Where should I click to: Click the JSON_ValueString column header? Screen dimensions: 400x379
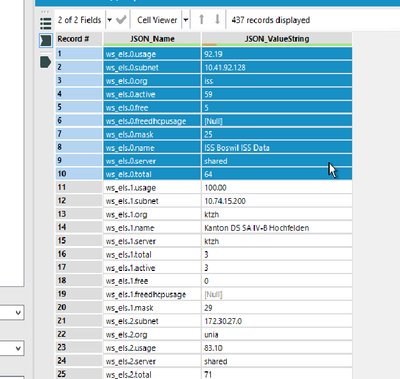click(277, 39)
